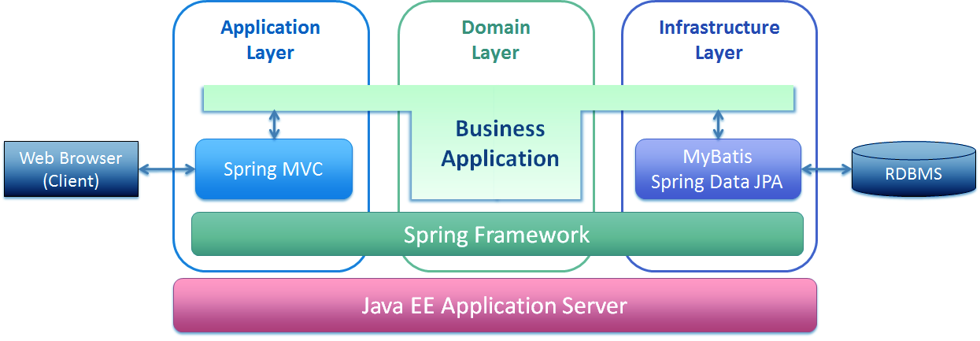The height and width of the screenshot is (341, 980).
Task: Click the RDBMS database cylinder
Action: 913,169
